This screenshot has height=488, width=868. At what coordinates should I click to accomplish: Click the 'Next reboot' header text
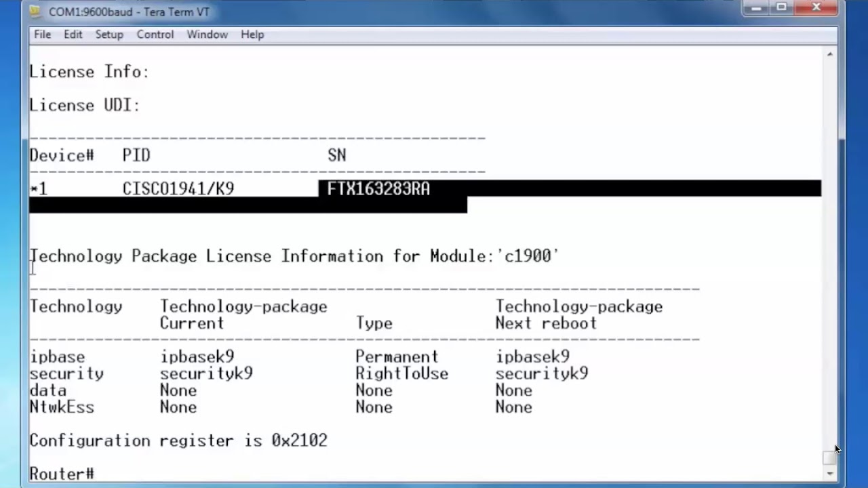pyautogui.click(x=547, y=323)
